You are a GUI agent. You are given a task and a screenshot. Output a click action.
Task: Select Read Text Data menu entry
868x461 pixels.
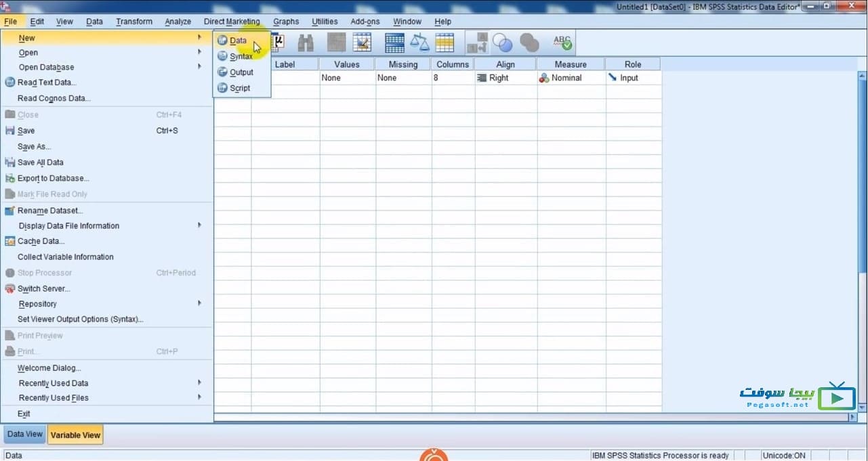[106, 83]
